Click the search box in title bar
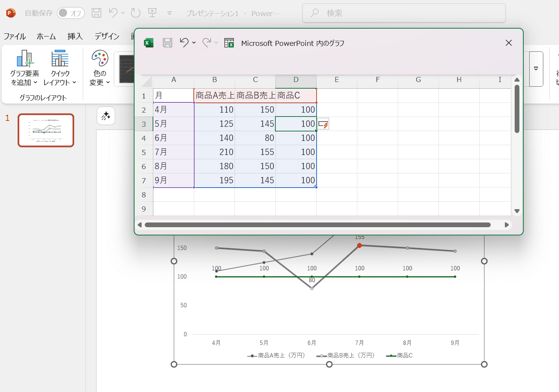This screenshot has height=392, width=559. point(404,13)
